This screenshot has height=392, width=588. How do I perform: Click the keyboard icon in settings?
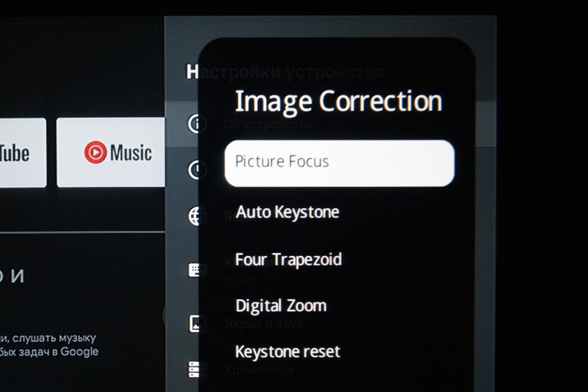(x=196, y=270)
